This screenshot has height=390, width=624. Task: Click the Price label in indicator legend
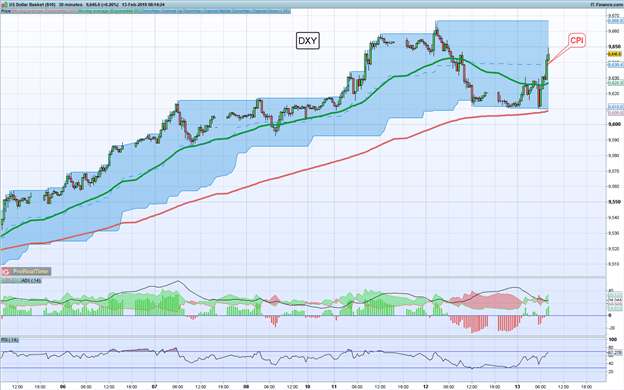point(6,11)
